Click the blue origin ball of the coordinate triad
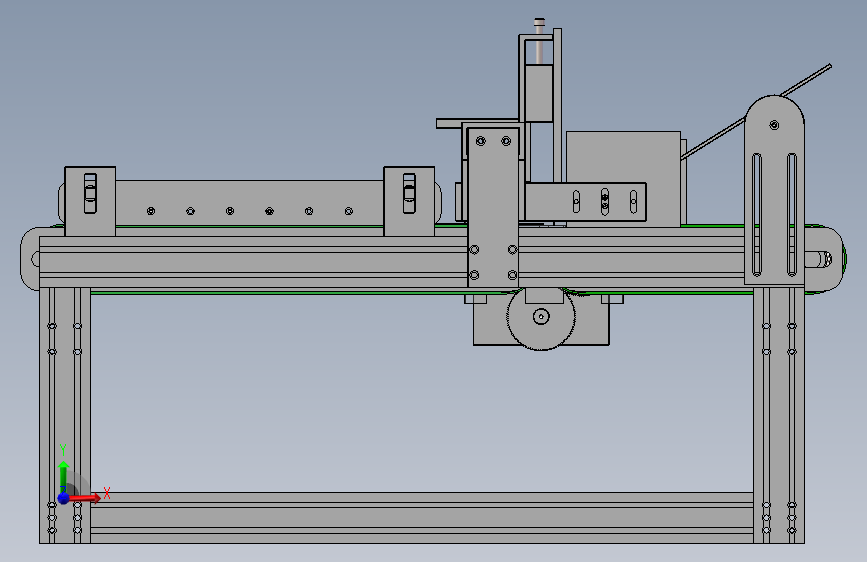Image resolution: width=867 pixels, height=562 pixels. click(x=64, y=498)
